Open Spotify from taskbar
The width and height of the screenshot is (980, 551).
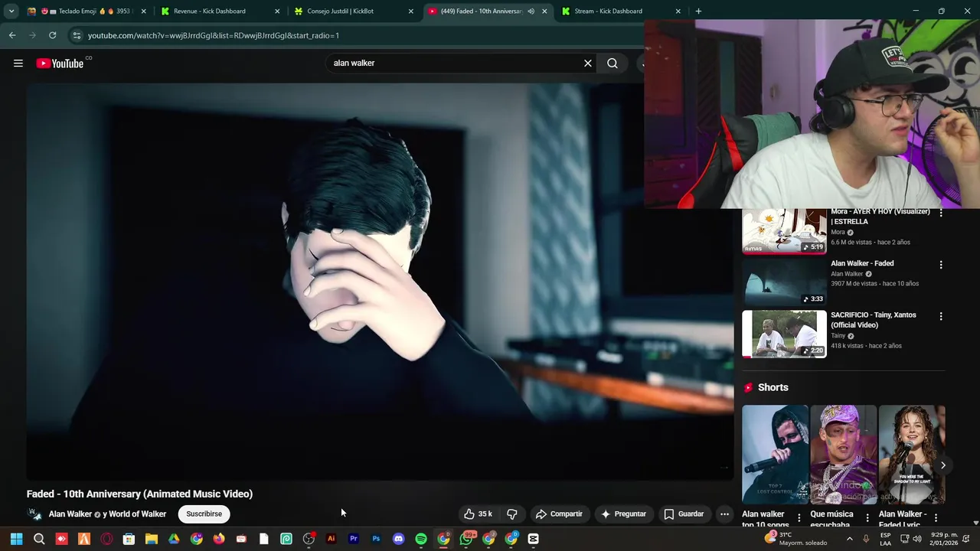click(x=421, y=540)
